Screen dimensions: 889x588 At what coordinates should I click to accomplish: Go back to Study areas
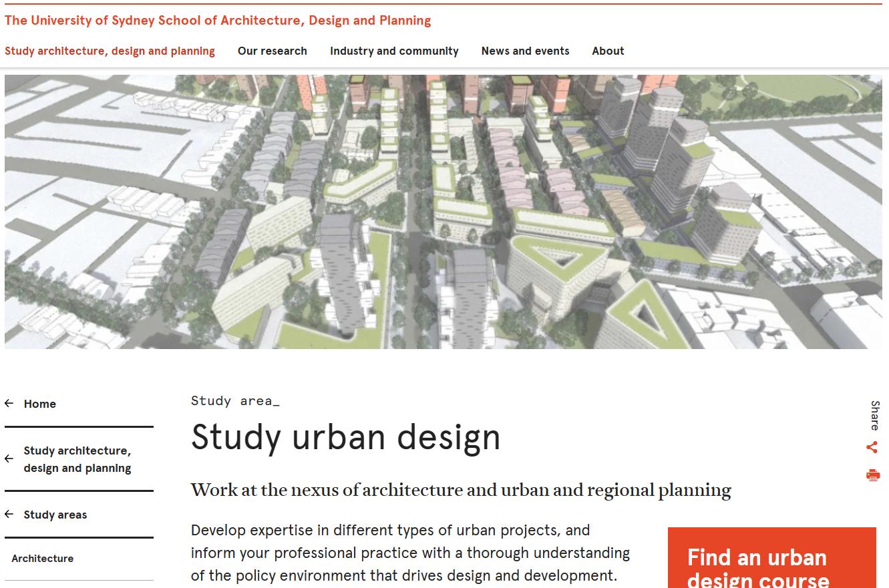pyautogui.click(x=55, y=515)
